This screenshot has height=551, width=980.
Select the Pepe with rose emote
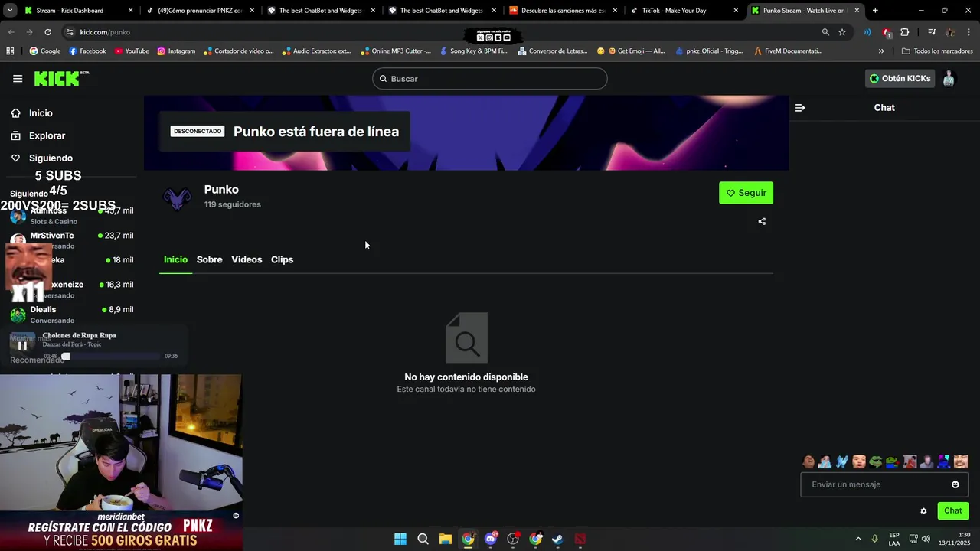(x=893, y=461)
